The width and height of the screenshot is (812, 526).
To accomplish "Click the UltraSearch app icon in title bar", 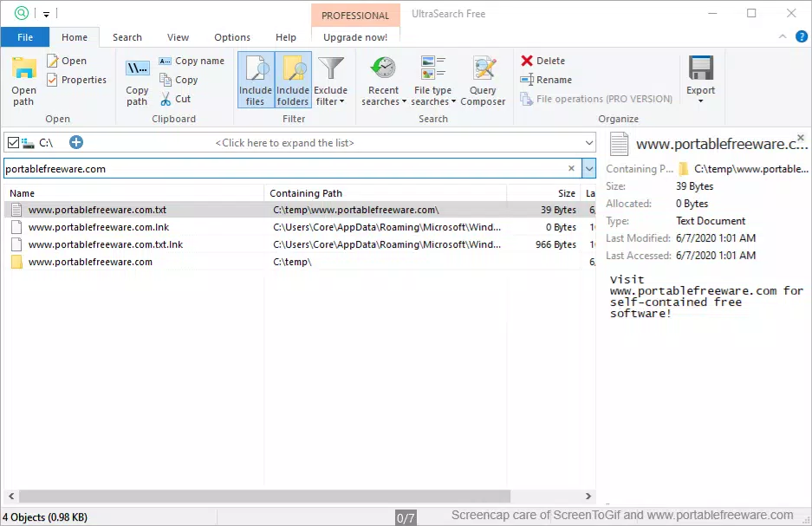I will pos(22,13).
